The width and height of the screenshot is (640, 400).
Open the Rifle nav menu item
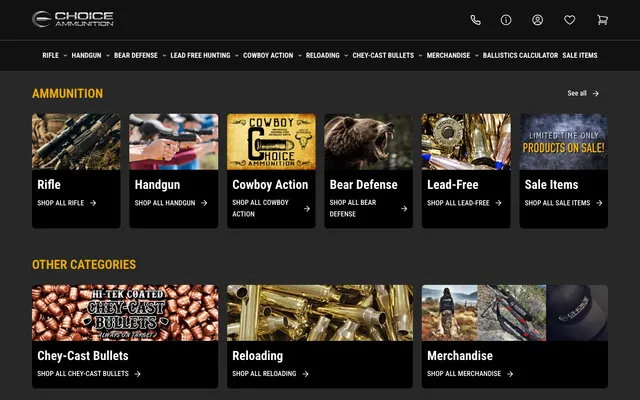(51, 55)
